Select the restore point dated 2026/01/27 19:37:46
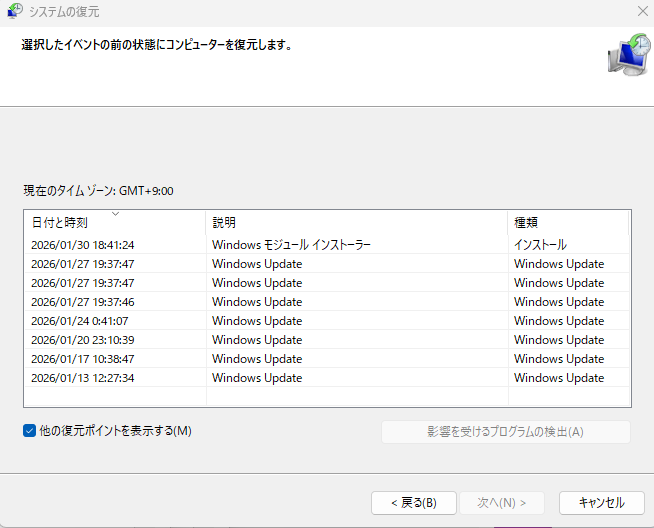Image resolution: width=654 pixels, height=528 pixels. (82, 302)
